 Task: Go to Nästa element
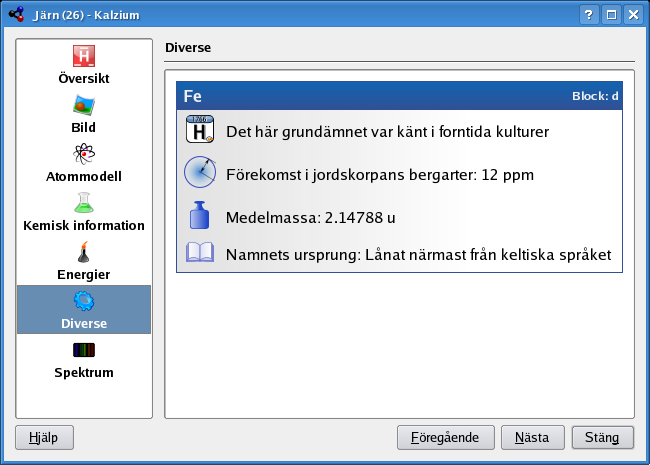[533, 437]
